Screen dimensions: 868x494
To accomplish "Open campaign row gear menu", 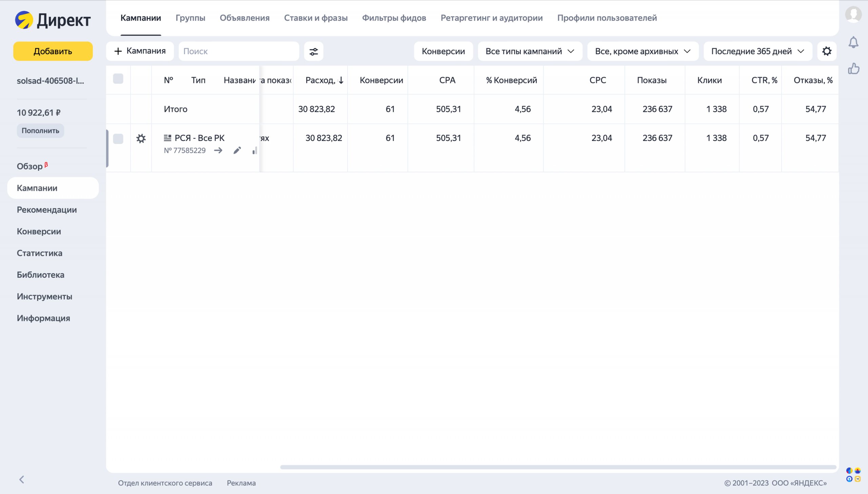I will pos(141,139).
